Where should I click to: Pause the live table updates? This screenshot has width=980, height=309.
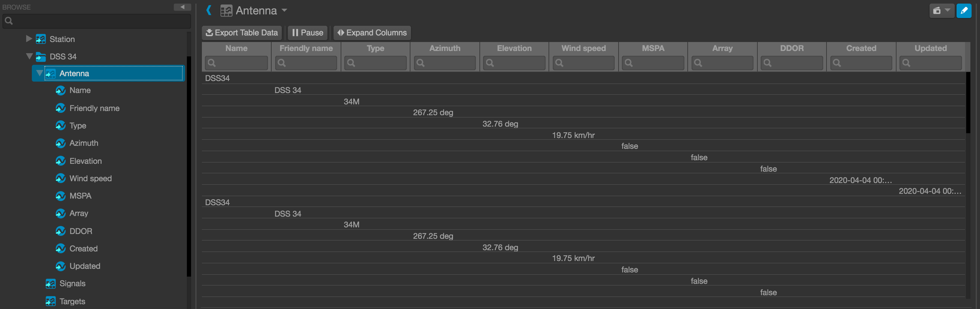click(307, 33)
